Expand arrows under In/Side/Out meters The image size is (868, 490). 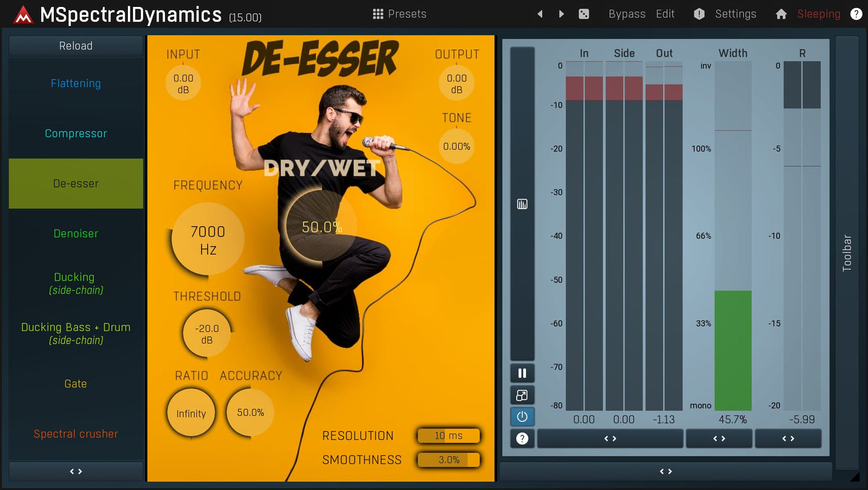610,439
